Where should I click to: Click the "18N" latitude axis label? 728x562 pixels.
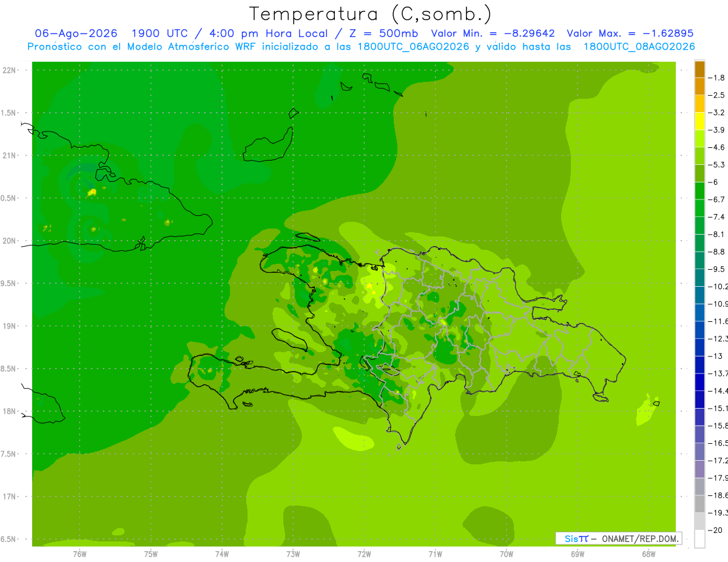(10, 411)
